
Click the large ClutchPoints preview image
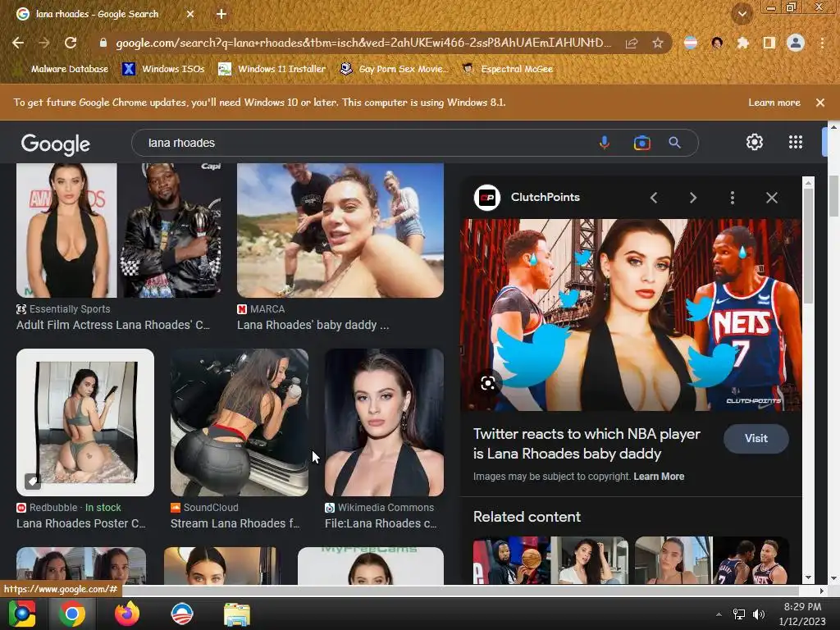[x=631, y=315]
